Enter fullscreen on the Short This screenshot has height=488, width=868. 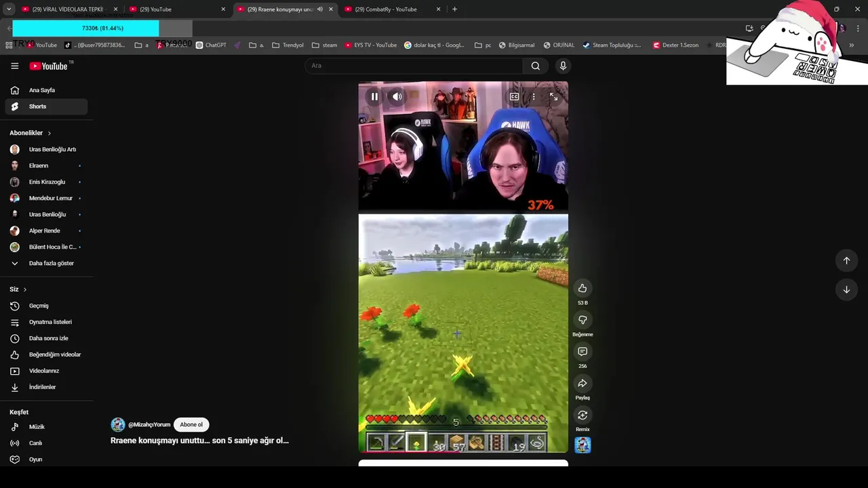(x=553, y=97)
